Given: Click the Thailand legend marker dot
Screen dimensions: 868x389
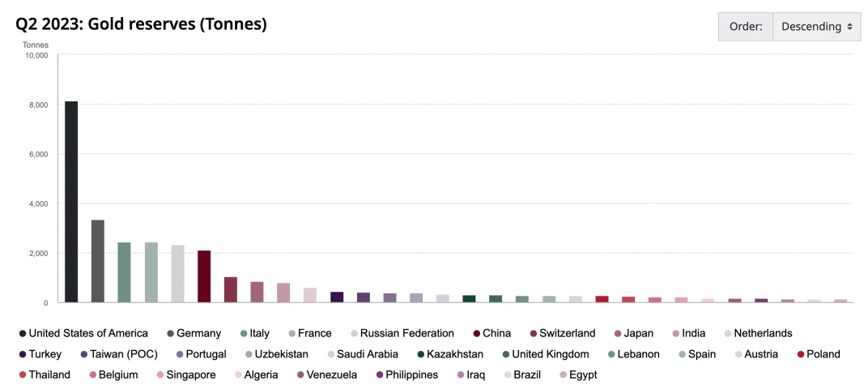Looking at the screenshot, I should click(x=22, y=375).
